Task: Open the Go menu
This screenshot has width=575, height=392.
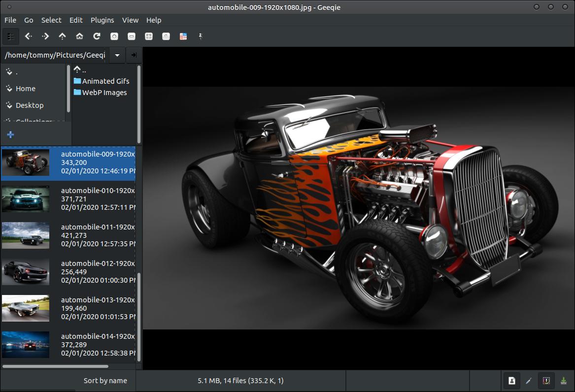Action: pyautogui.click(x=29, y=20)
